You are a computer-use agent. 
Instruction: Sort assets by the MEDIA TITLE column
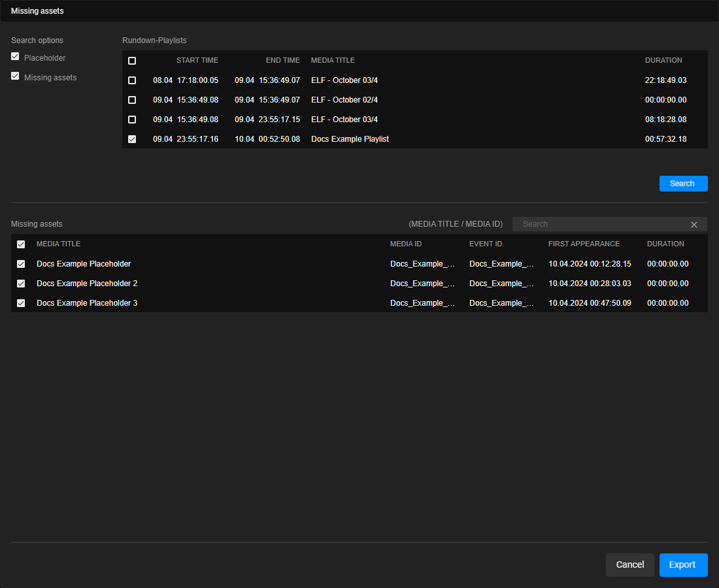pyautogui.click(x=58, y=244)
